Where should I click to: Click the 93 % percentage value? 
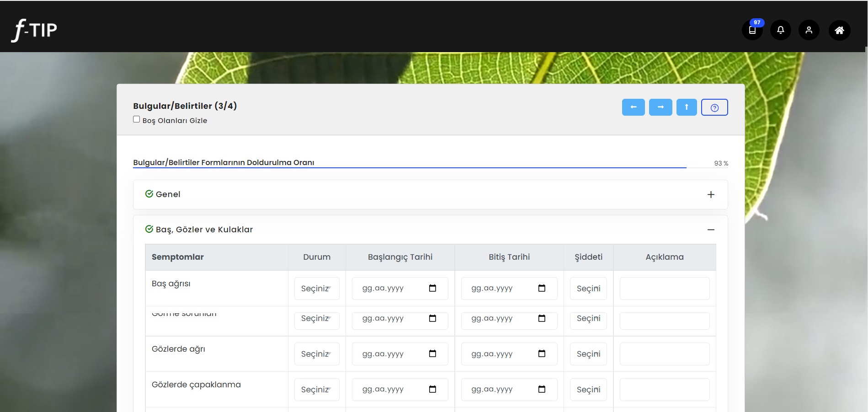point(721,163)
